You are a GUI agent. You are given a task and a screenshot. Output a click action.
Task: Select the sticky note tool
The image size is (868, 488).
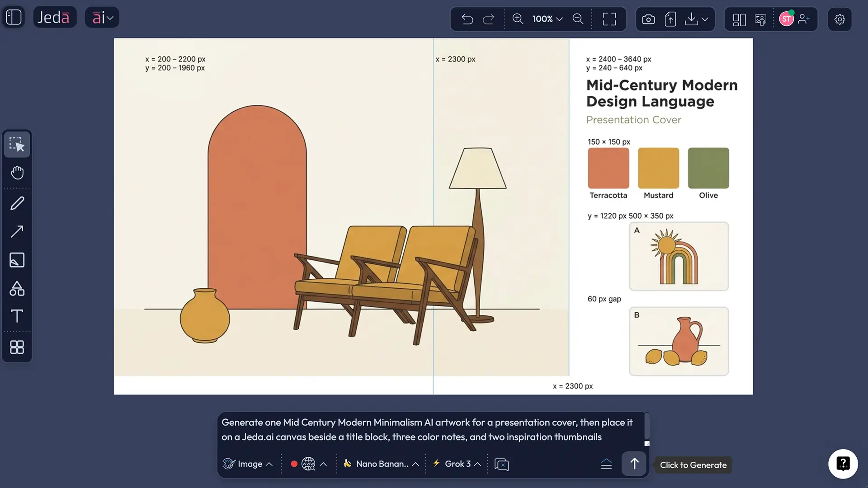point(17,260)
